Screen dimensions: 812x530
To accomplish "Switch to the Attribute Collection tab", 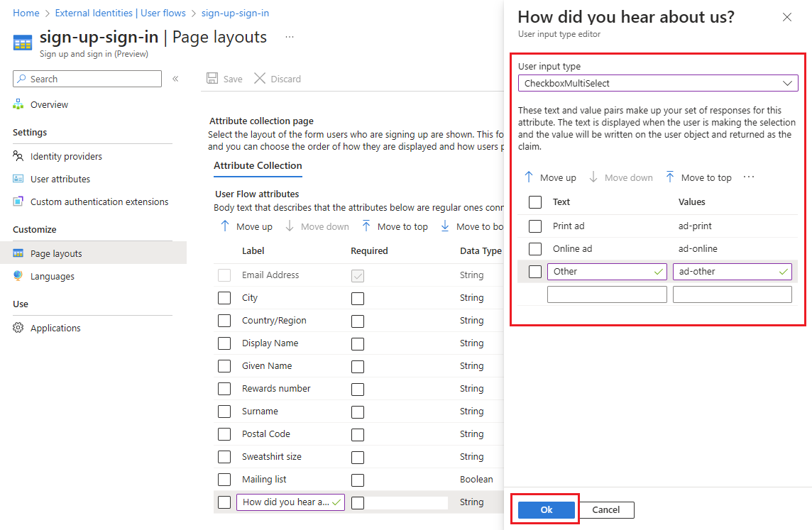I will click(258, 165).
